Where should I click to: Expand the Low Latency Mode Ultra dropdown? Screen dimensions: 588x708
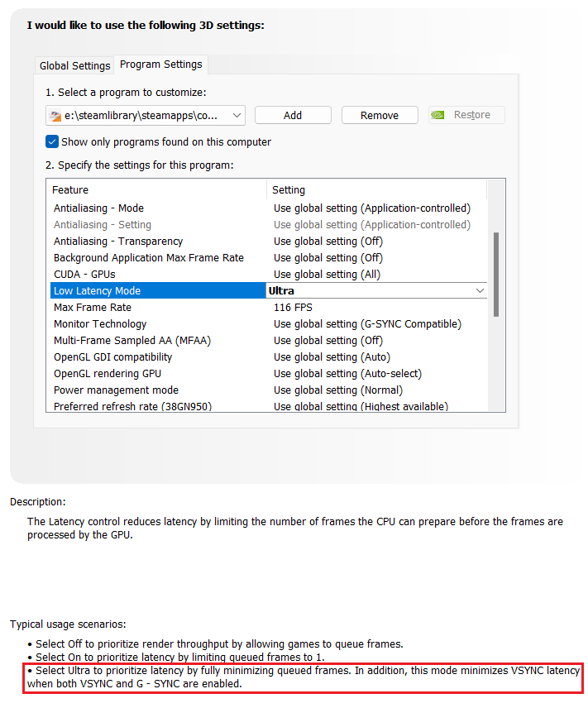tap(480, 291)
